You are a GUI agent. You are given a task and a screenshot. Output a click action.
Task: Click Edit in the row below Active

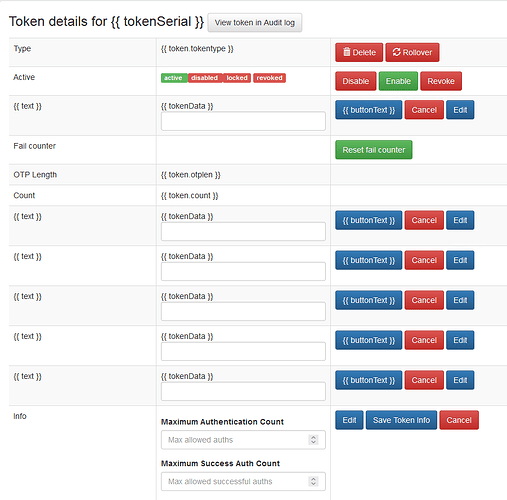click(460, 110)
